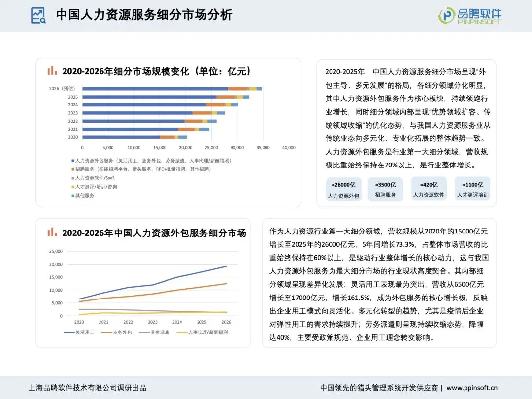Click the stacked bar for year 2023
Viewport: 532px width, 399px height.
click(154, 113)
